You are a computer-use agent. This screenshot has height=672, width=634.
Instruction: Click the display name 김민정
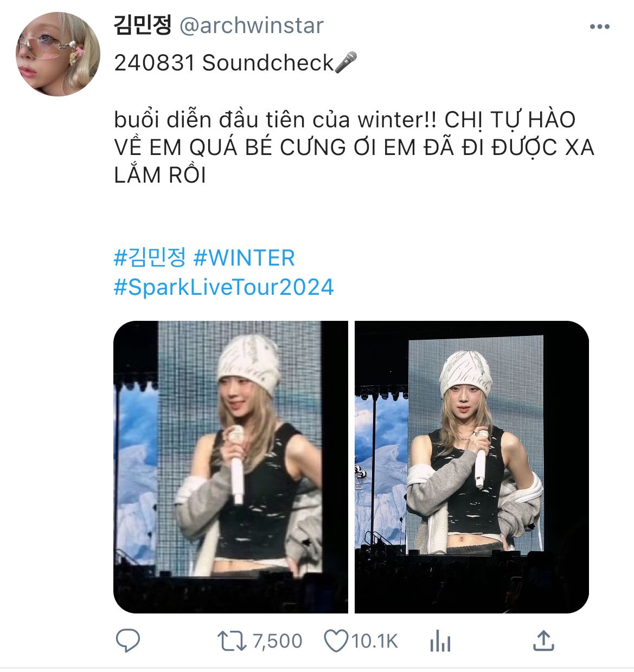click(x=143, y=25)
